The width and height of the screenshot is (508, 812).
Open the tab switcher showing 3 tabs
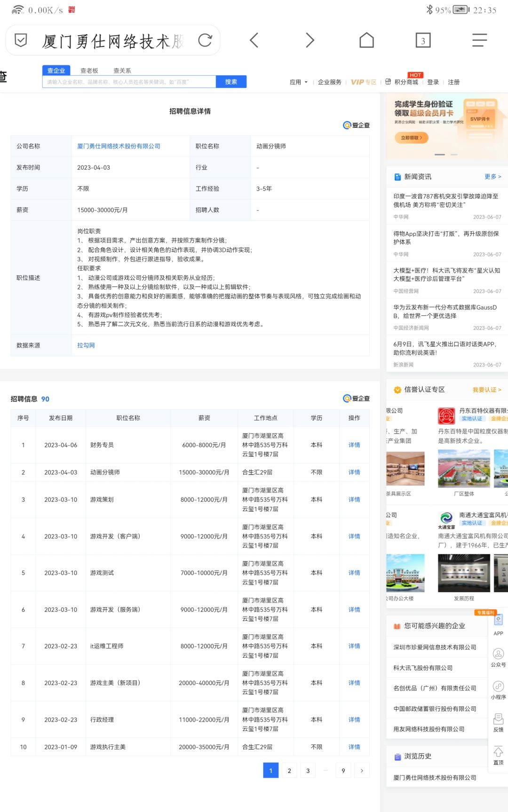pos(423,40)
